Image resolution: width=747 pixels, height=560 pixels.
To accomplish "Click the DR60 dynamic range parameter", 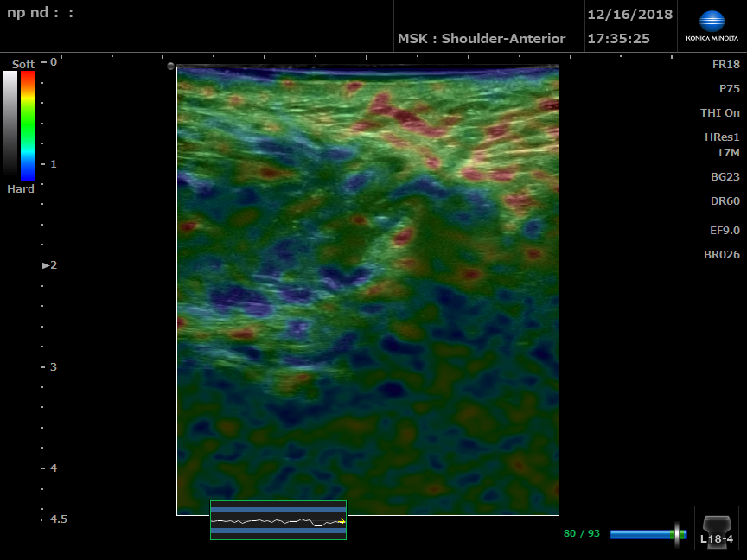I will click(x=725, y=201).
